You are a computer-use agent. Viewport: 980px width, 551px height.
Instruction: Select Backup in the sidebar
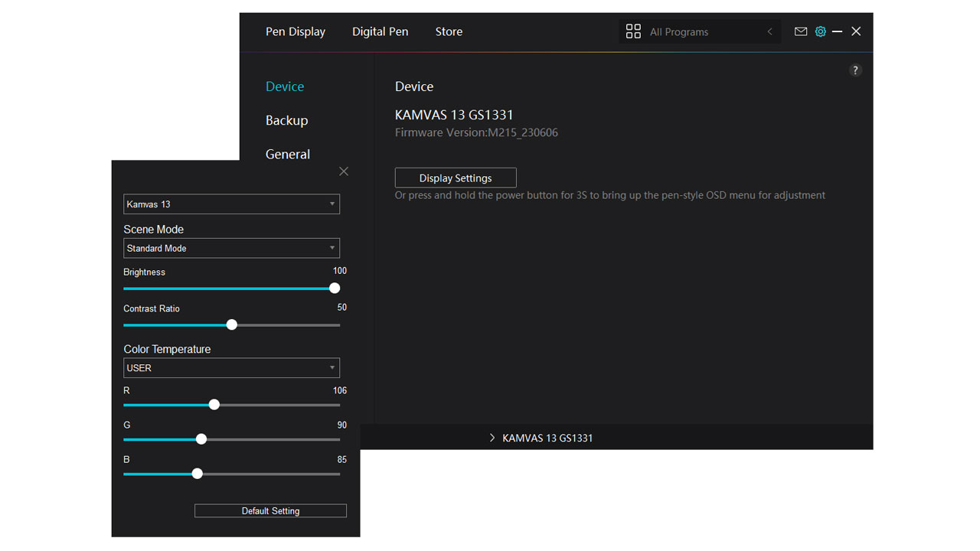[x=286, y=120]
